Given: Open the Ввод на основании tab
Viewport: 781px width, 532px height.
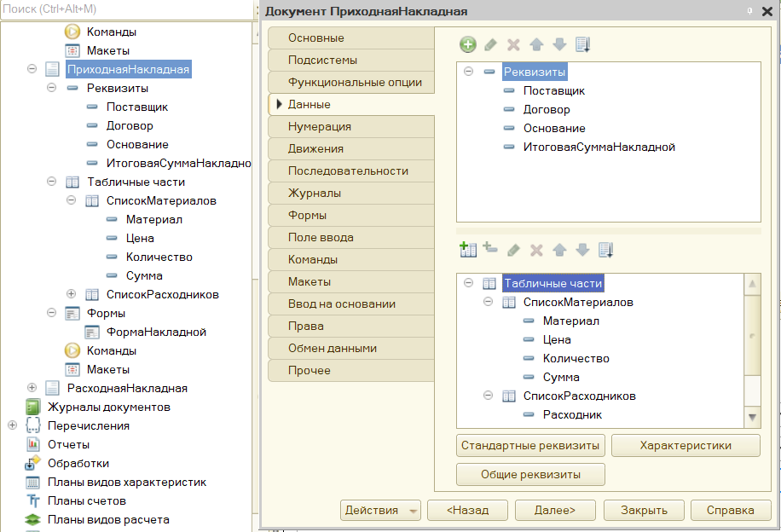Looking at the screenshot, I should [351, 304].
